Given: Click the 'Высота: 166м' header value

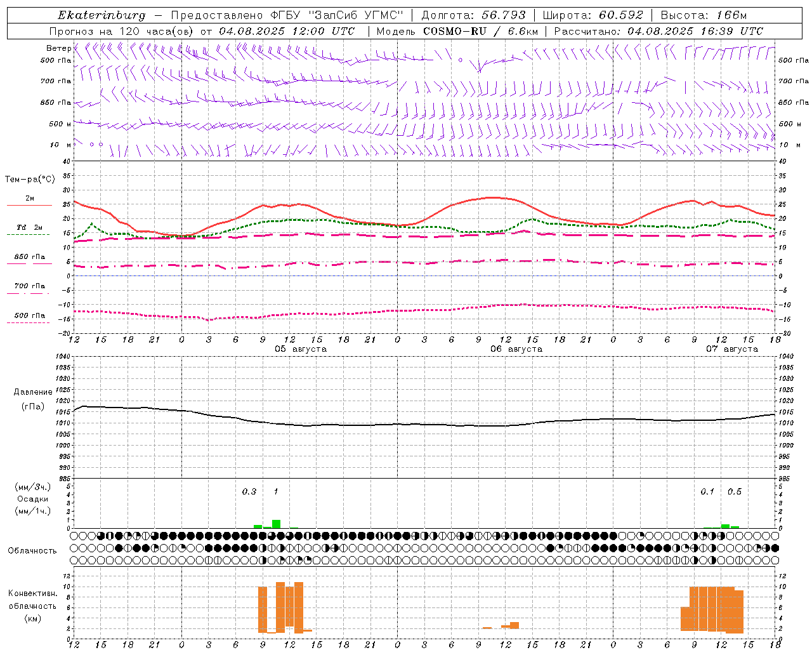Looking at the screenshot, I should [x=704, y=15].
